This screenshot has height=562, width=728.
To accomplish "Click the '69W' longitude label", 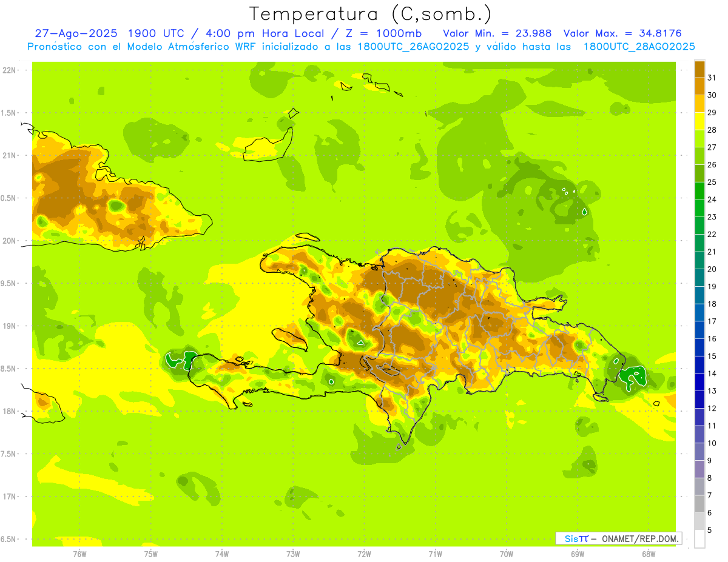I will (x=578, y=554).
